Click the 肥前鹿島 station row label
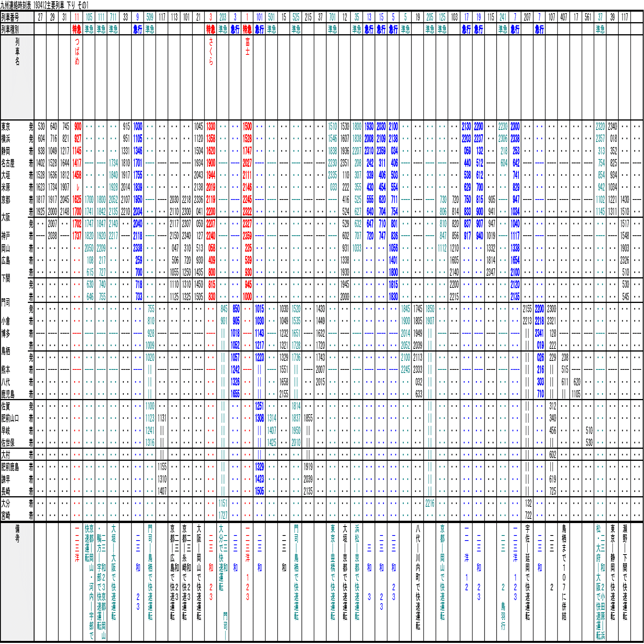Image resolution: width=644 pixels, height=644 pixels. (10, 467)
